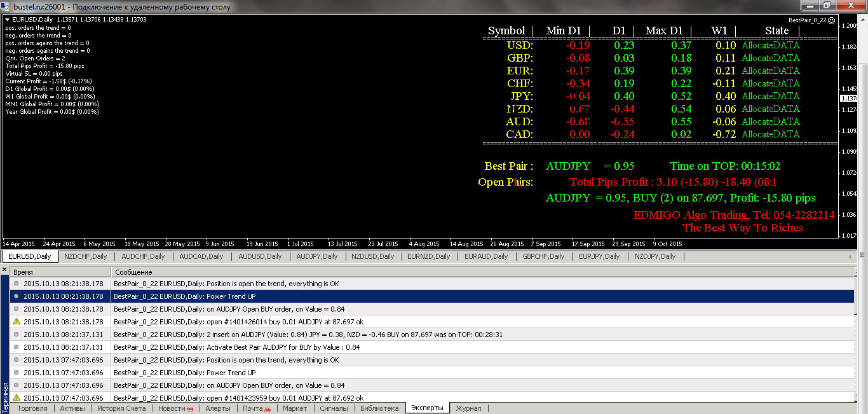Click the Новости unread count badge 99

190,409
